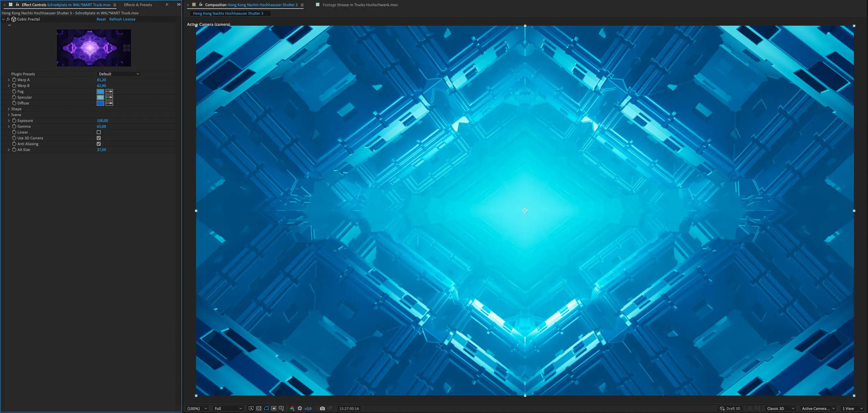This screenshot has width=868, height=413.
Task: Click the Fast Previews lightning icon
Action: pos(251,408)
